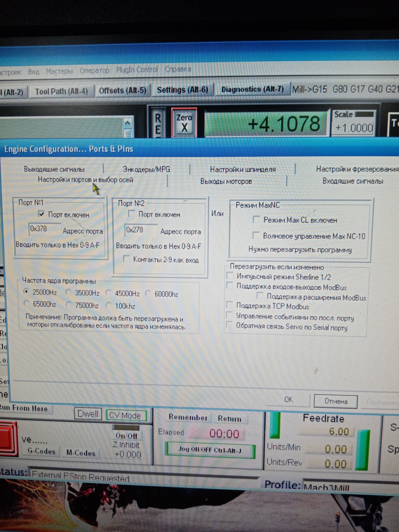Click Port 1 address field 0x378
Image resolution: width=399 pixels, height=532 pixels.
(x=45, y=229)
